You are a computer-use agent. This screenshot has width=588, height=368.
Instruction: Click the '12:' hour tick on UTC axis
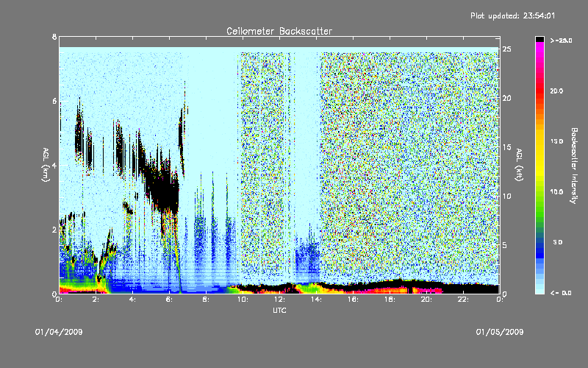pyautogui.click(x=279, y=300)
